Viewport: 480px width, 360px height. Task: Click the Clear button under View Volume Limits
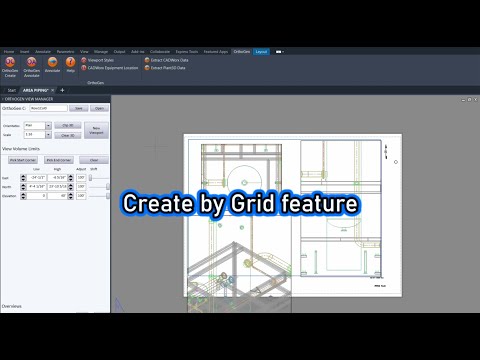pos(94,160)
